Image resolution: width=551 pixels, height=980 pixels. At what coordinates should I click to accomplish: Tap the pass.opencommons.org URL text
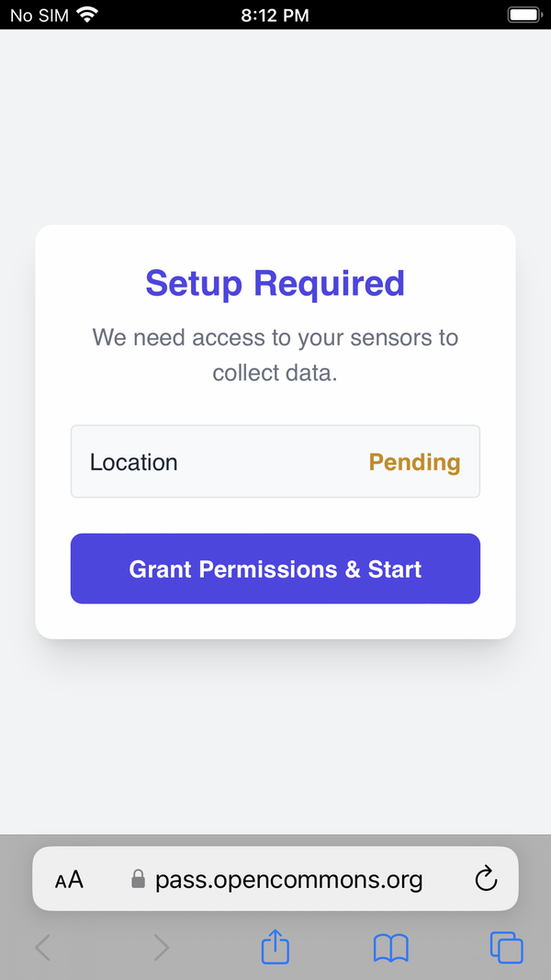[x=289, y=880]
